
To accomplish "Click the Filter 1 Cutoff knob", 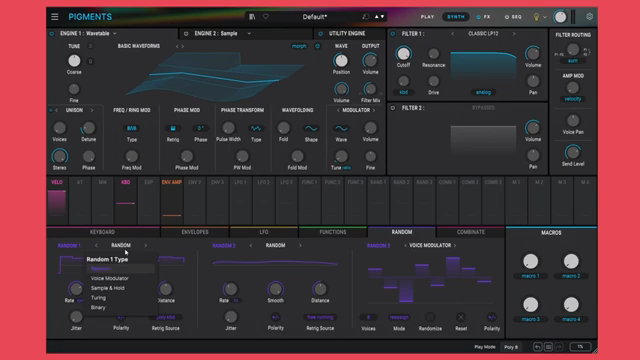I will pos(403,53).
